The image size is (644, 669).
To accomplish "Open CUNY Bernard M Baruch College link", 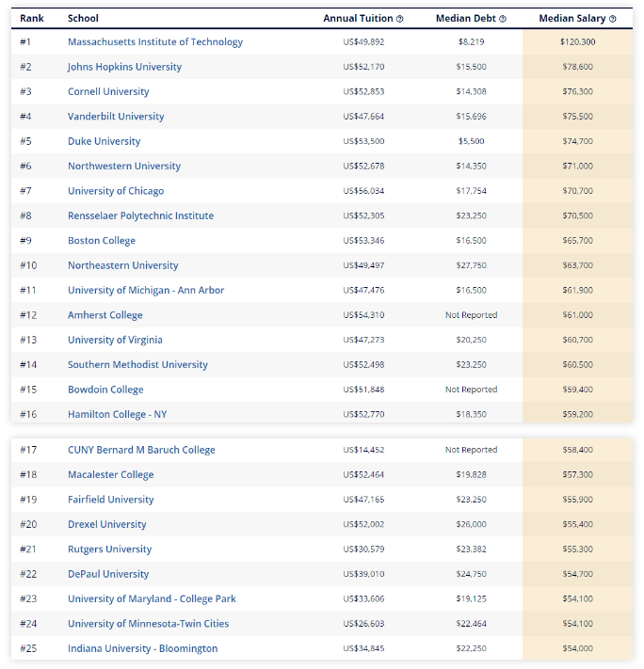I will tap(141, 450).
